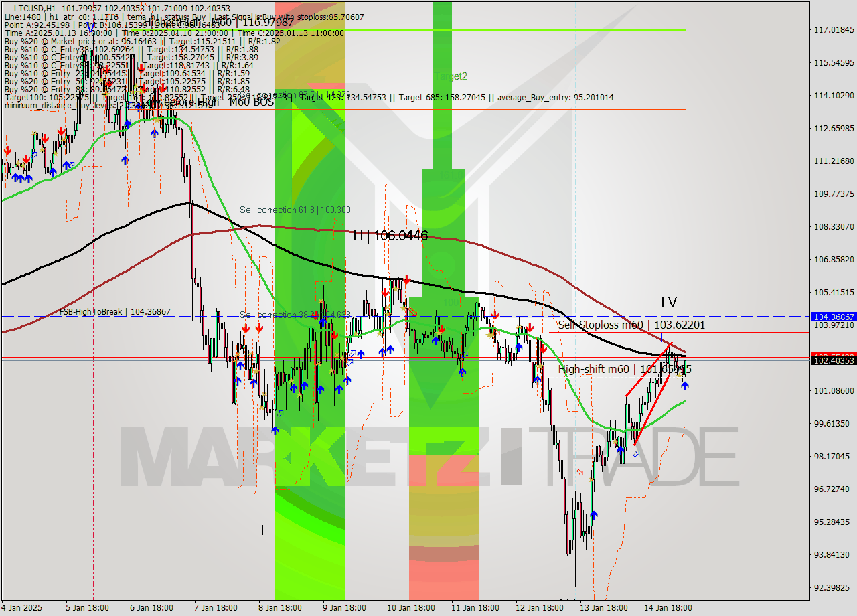Click price axis value 117.01845
This screenshot has width=857, height=616.
click(834, 30)
